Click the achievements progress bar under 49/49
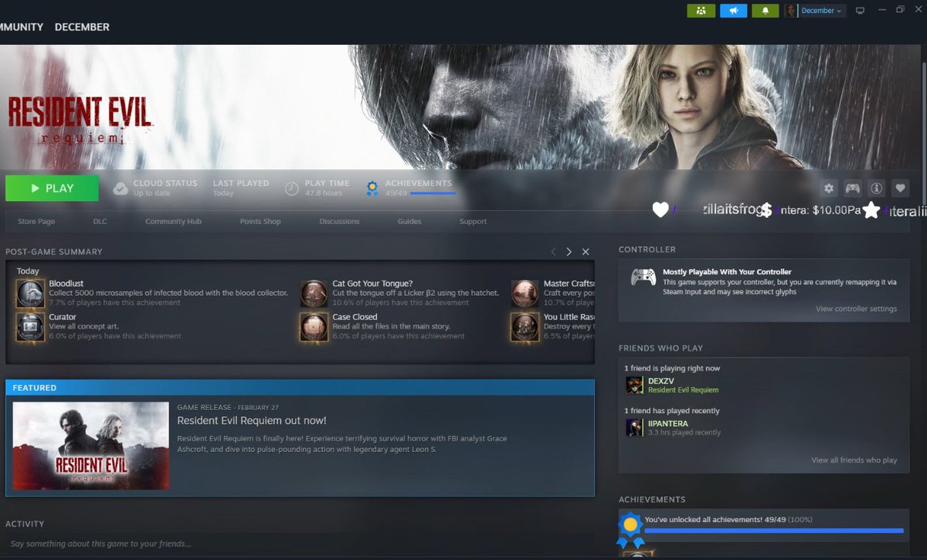 [x=433, y=193]
